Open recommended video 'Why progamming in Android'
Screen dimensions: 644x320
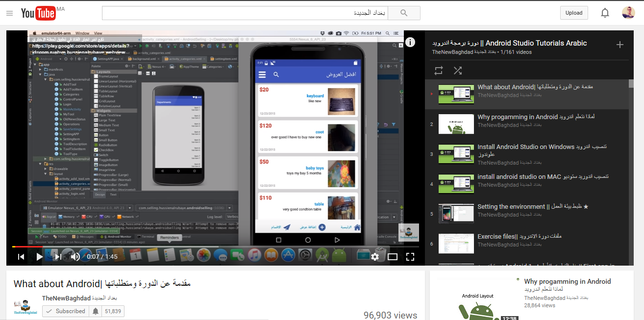[x=568, y=285]
